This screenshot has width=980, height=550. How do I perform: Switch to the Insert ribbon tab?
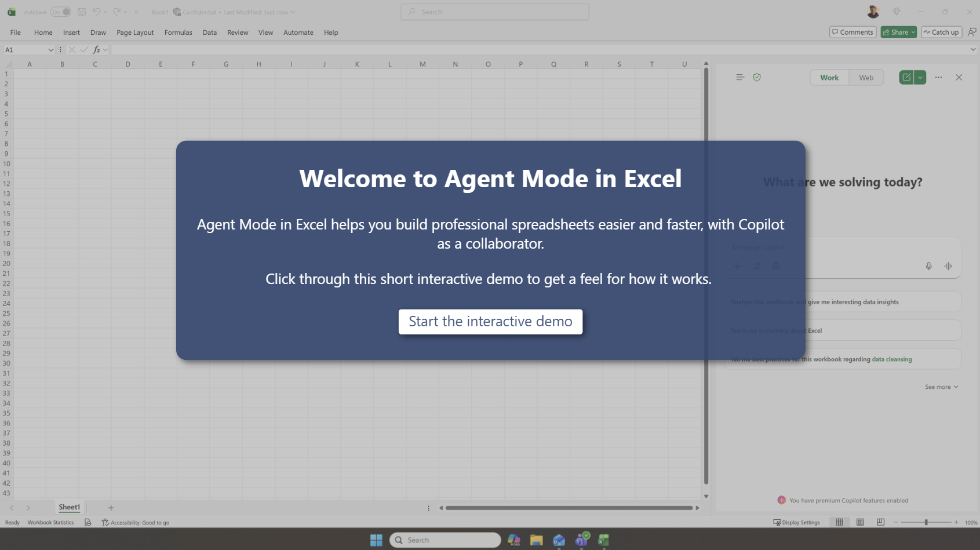coord(71,32)
